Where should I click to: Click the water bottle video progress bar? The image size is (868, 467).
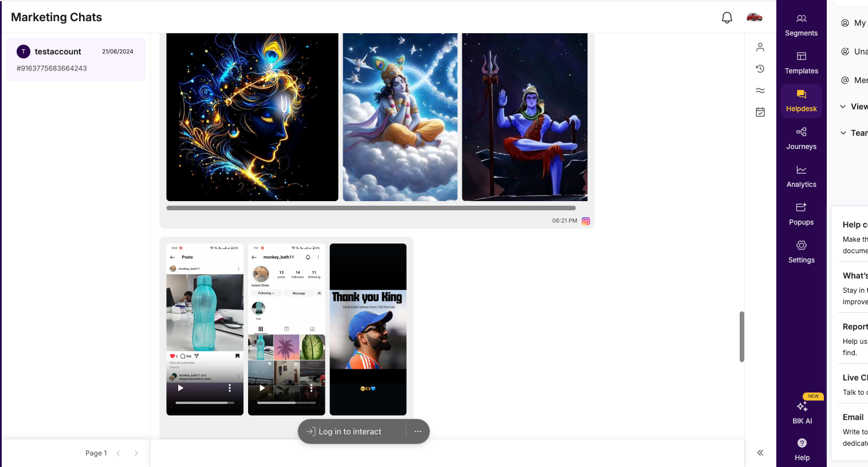pyautogui.click(x=205, y=403)
